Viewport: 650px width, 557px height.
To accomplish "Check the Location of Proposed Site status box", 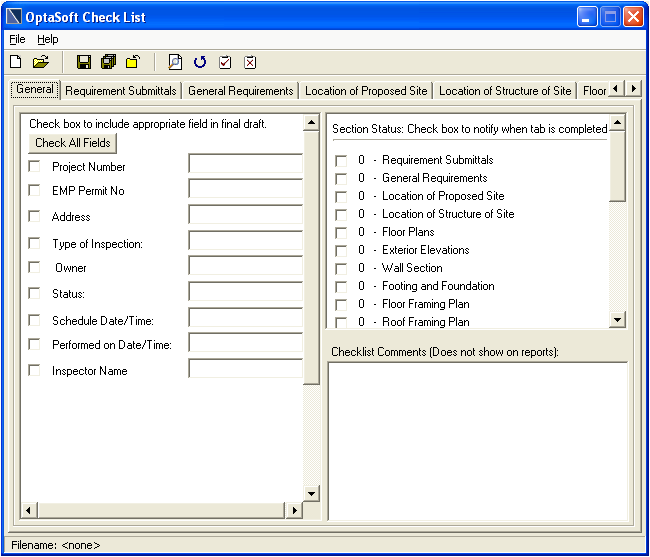I will click(x=341, y=197).
